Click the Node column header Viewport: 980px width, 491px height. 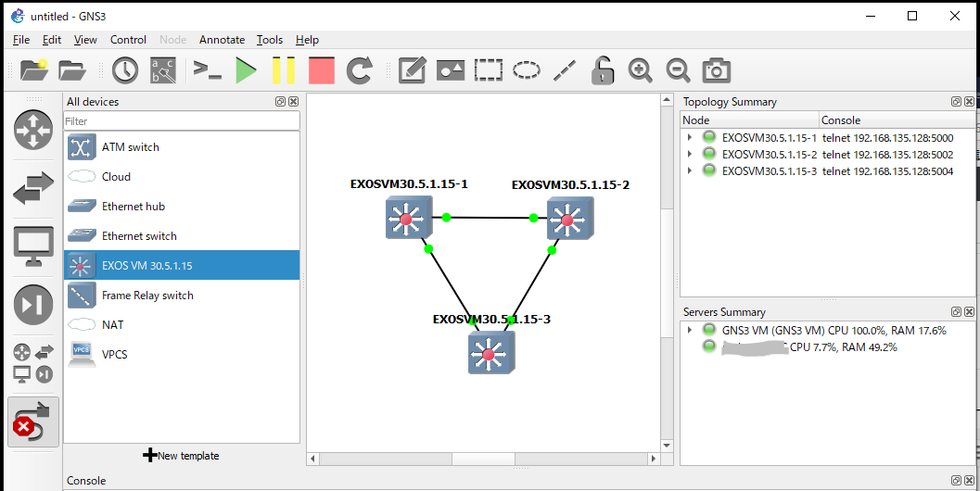pos(750,120)
